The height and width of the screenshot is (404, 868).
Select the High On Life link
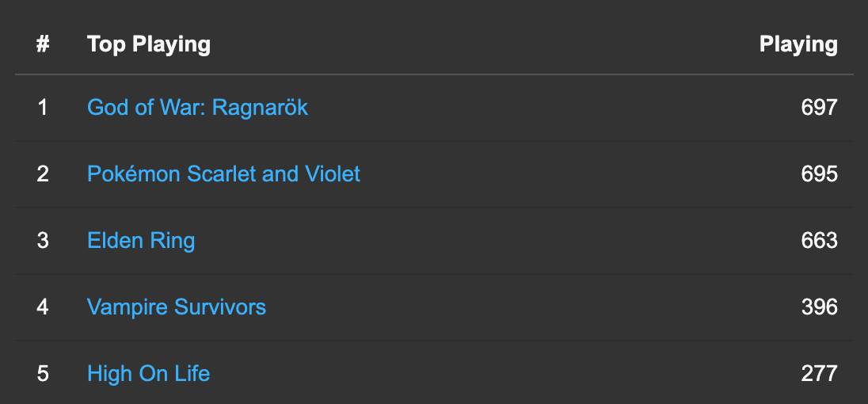click(148, 373)
